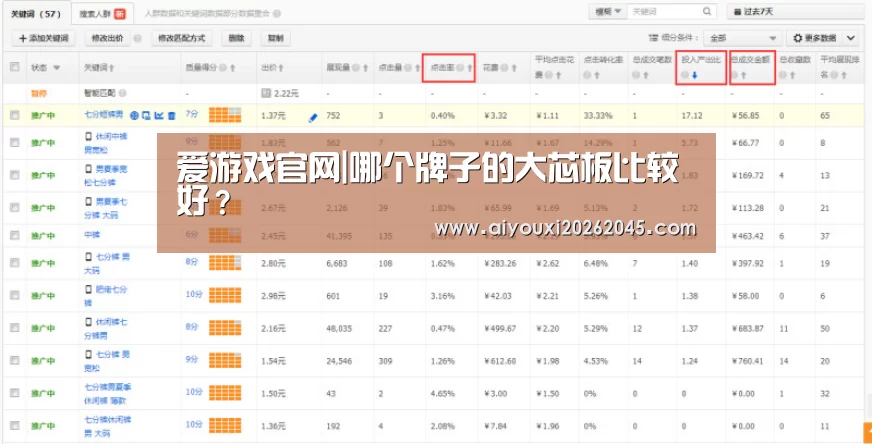Click the blue down arrow under 投入产出比
Screen dimensions: 872x444
coord(695,75)
